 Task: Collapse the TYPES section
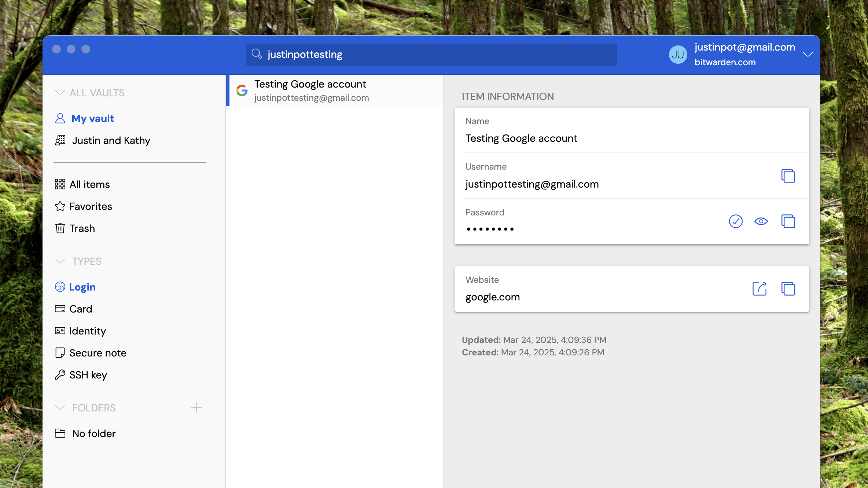[x=60, y=261]
